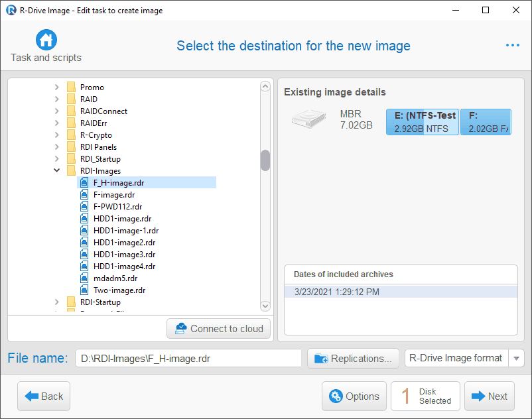Click the R-Crypto folder icon
The image size is (532, 419).
coord(71,135)
